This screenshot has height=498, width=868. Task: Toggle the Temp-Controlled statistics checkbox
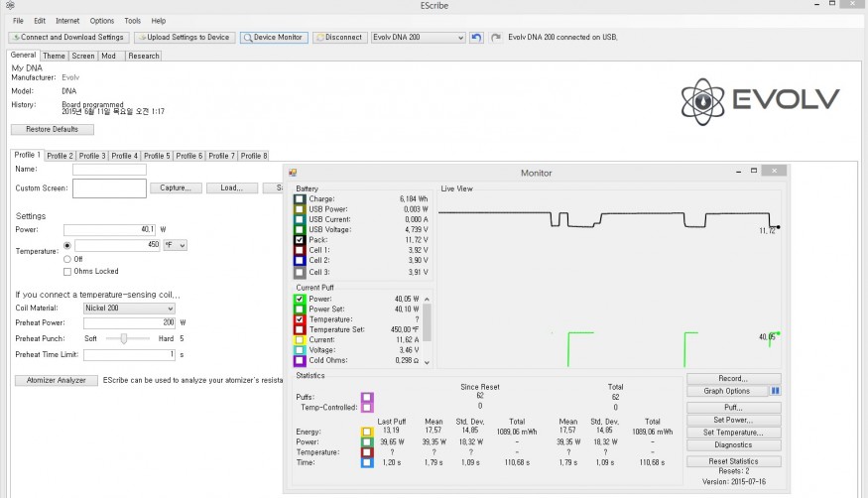(x=367, y=408)
